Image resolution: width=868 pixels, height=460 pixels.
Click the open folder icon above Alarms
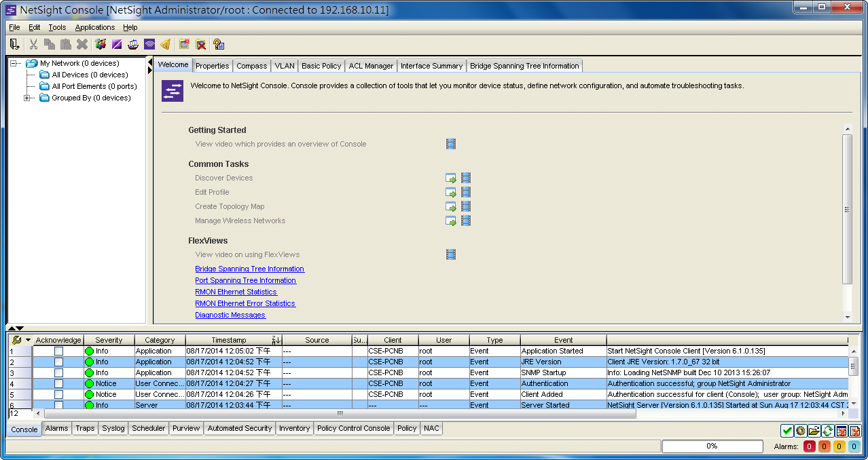[814, 430]
